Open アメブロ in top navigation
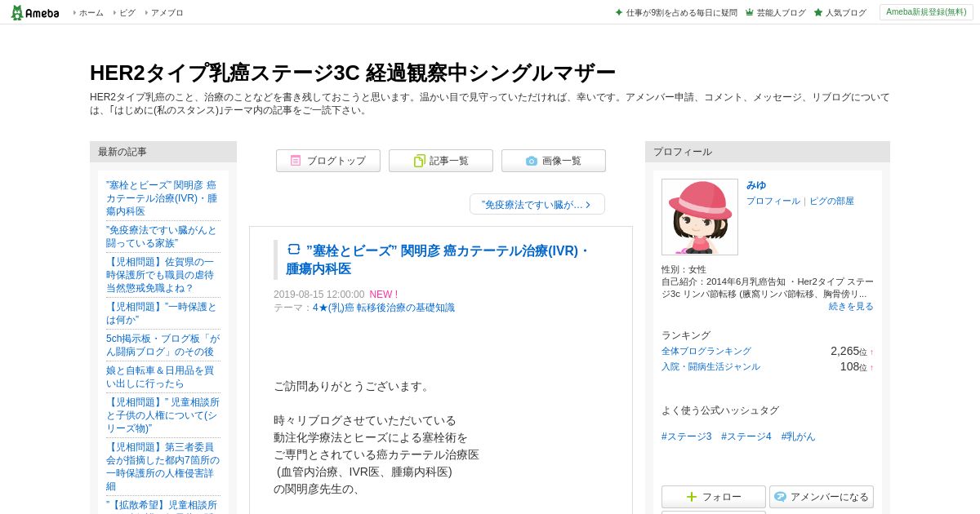Image resolution: width=980 pixels, height=514 pixels. coord(167,13)
